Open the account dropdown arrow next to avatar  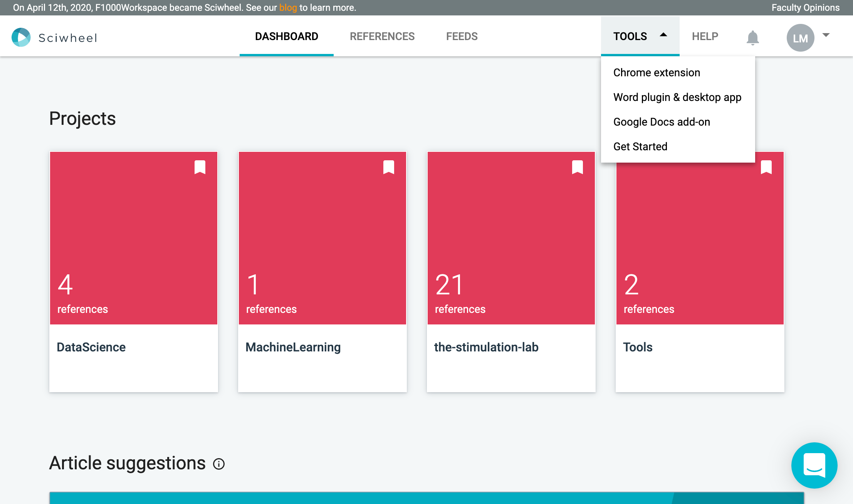point(826,35)
